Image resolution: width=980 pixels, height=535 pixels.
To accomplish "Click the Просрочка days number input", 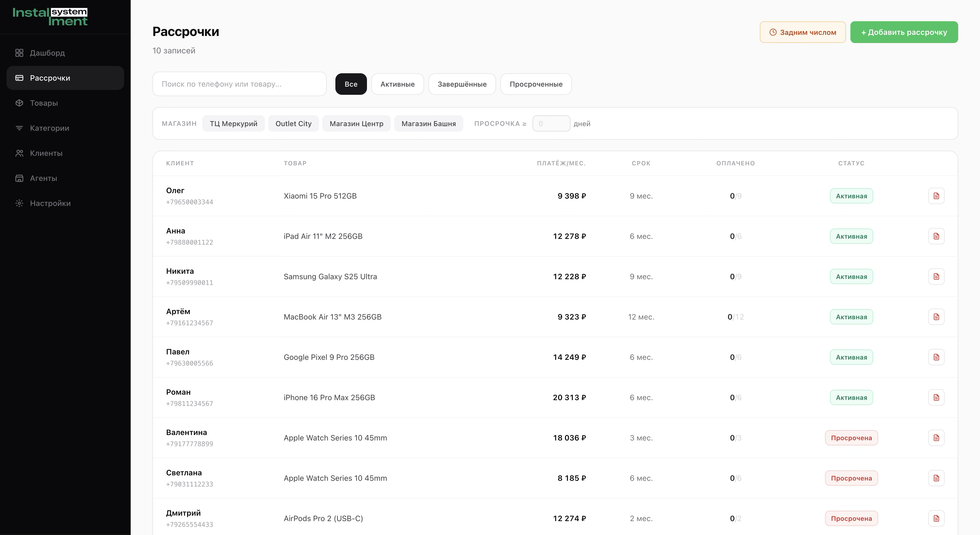I will (551, 124).
